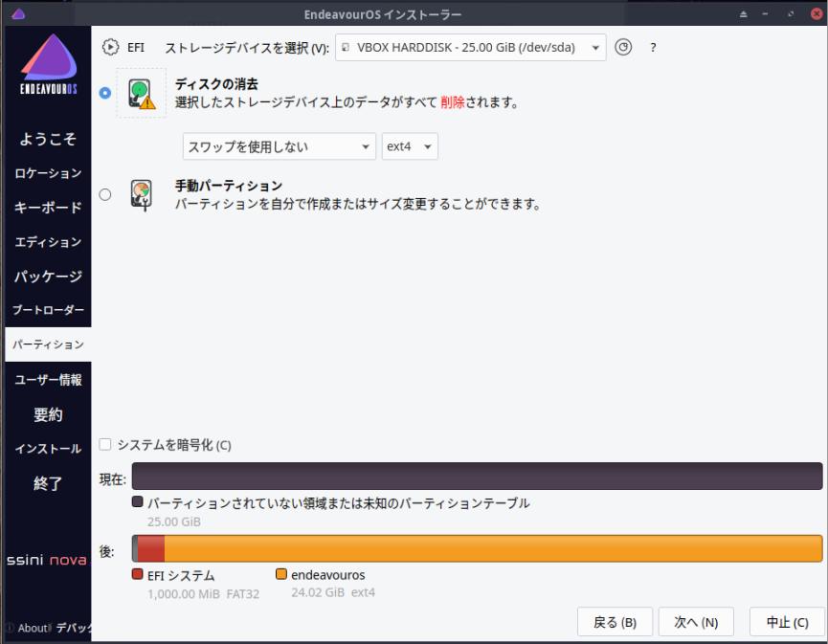Click the erase disk drive icon
The height and width of the screenshot is (644, 828).
[x=142, y=94]
